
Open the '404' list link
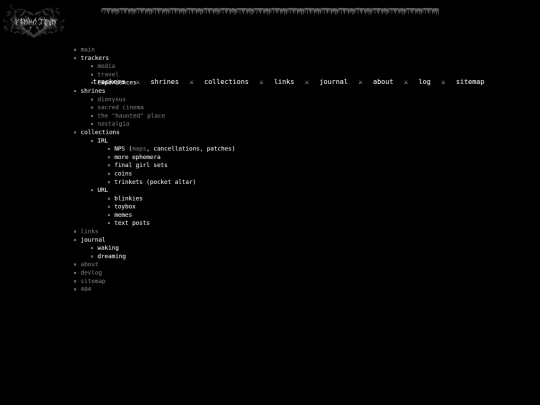pos(86,289)
